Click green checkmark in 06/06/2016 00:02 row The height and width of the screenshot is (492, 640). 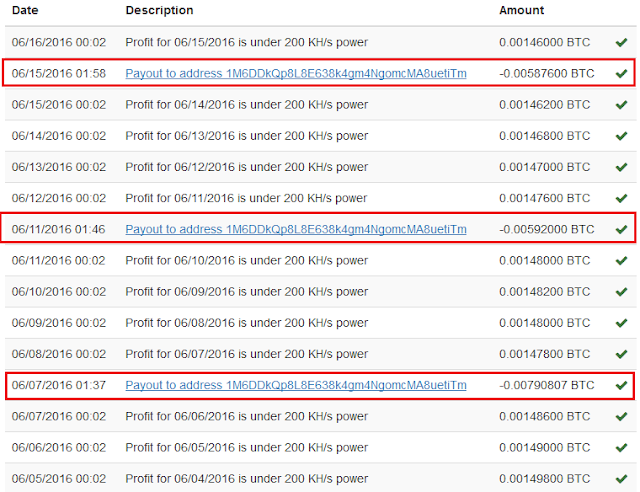click(621, 447)
